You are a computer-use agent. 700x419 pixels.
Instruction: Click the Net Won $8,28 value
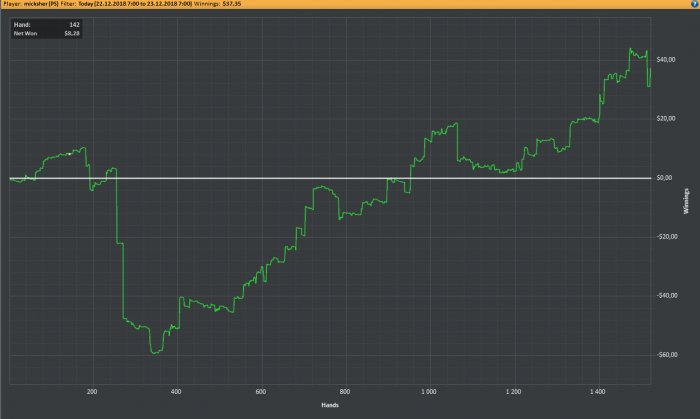click(72, 33)
